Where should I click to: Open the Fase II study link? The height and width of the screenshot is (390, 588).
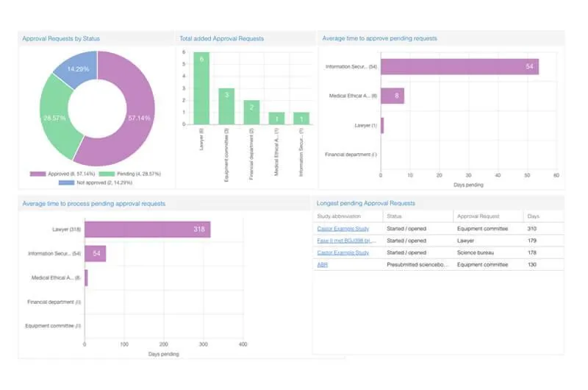coord(346,241)
